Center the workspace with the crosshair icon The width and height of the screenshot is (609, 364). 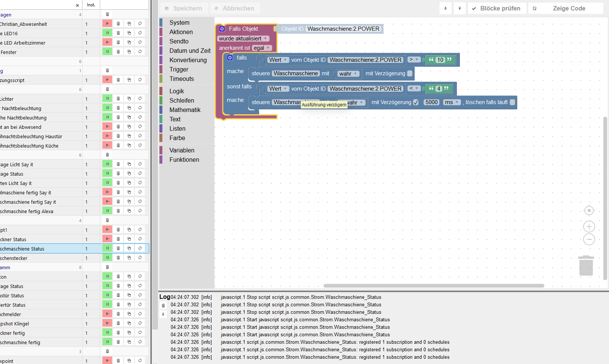click(589, 210)
